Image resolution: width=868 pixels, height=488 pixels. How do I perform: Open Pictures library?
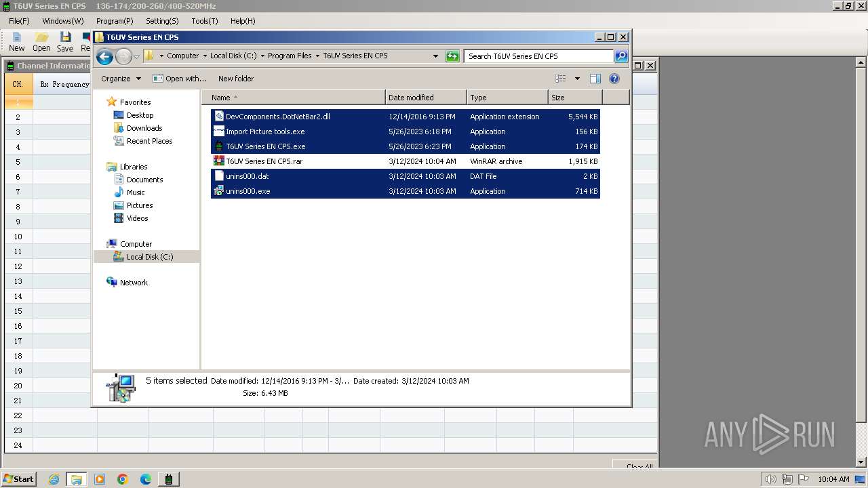point(140,205)
